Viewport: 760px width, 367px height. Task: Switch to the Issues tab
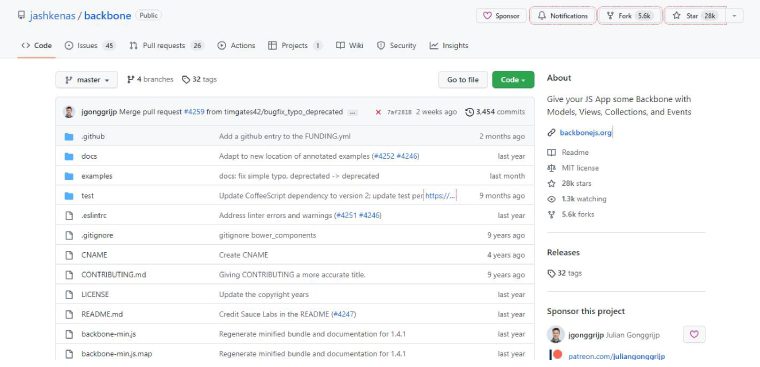pyautogui.click(x=90, y=46)
